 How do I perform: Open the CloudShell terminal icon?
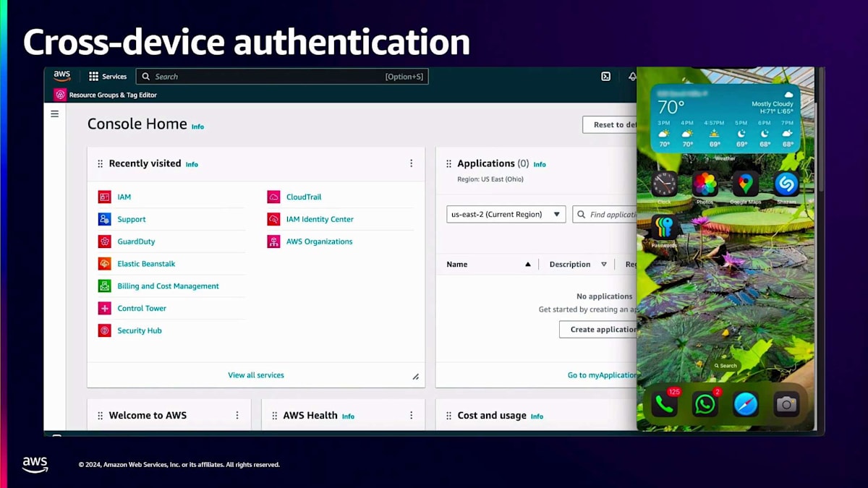[606, 77]
